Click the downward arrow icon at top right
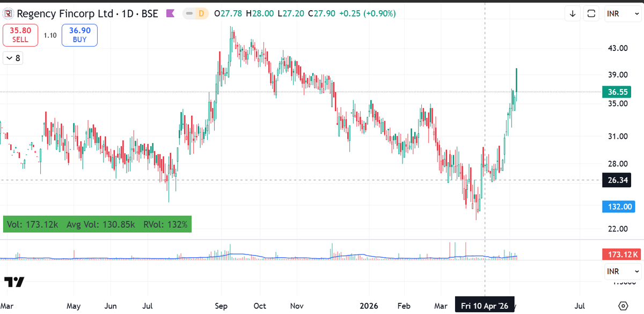The image size is (644, 314). pos(573,13)
